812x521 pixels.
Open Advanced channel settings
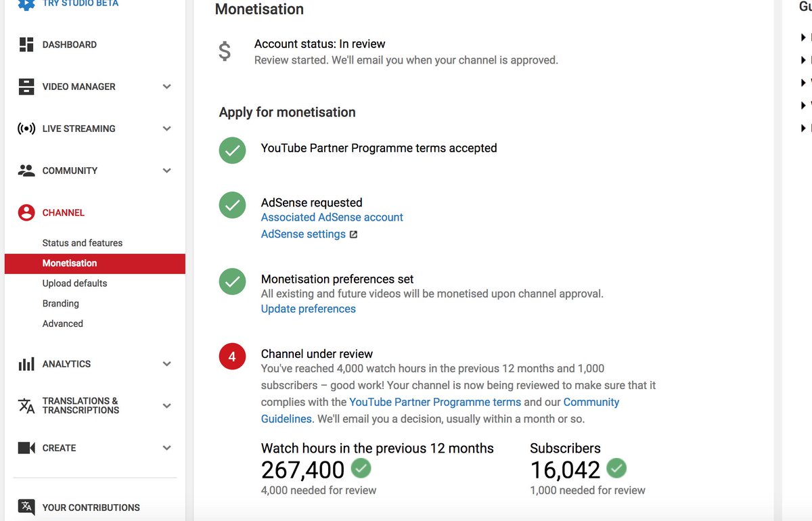pyautogui.click(x=63, y=324)
